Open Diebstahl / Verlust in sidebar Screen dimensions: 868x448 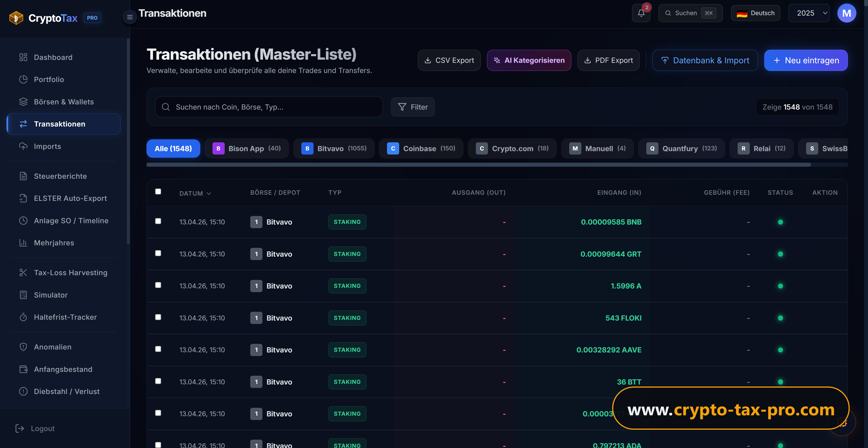[63, 392]
